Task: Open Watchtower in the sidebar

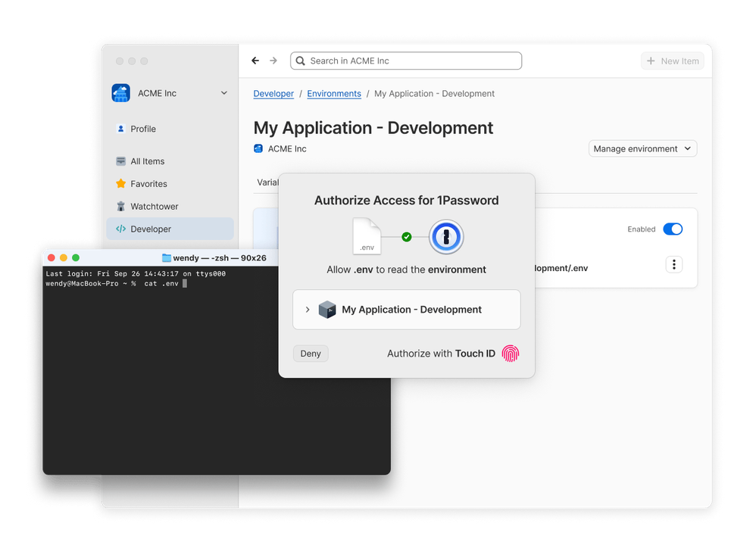Action: [154, 206]
